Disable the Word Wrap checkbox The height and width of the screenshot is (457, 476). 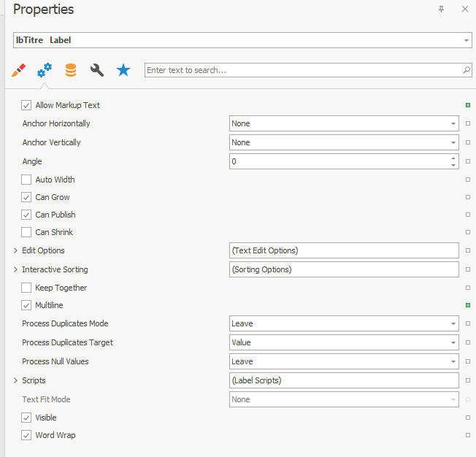[26, 435]
